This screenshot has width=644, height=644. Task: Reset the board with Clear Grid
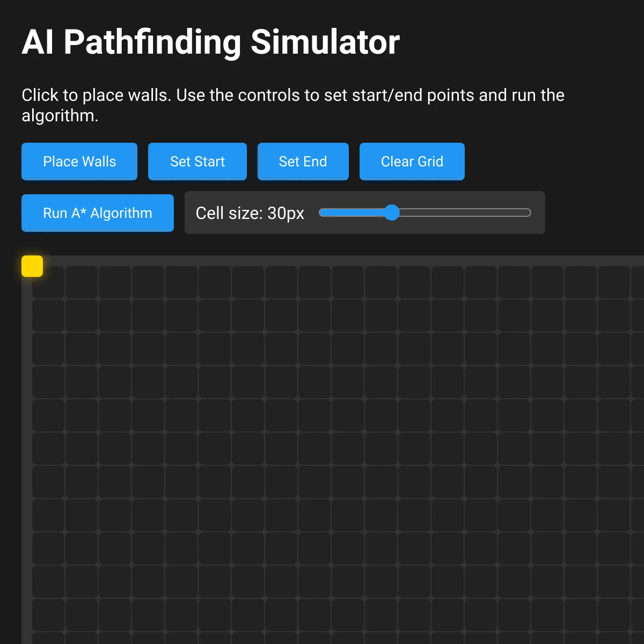pyautogui.click(x=412, y=162)
